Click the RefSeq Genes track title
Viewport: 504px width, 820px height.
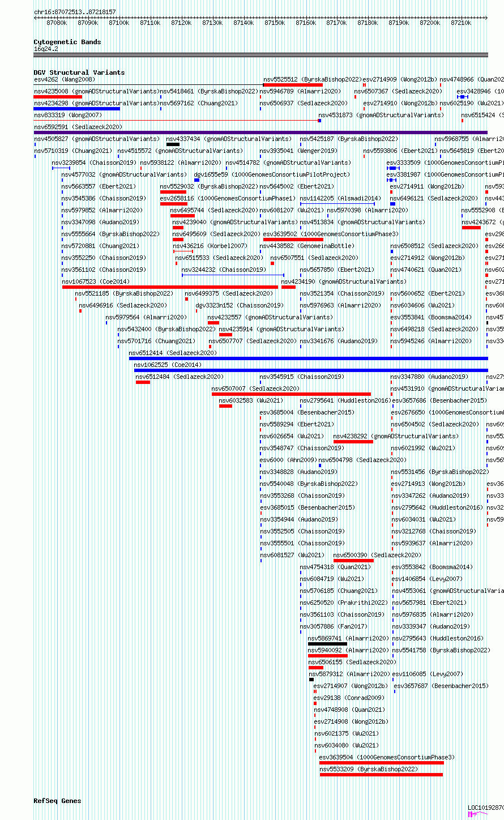[58, 801]
